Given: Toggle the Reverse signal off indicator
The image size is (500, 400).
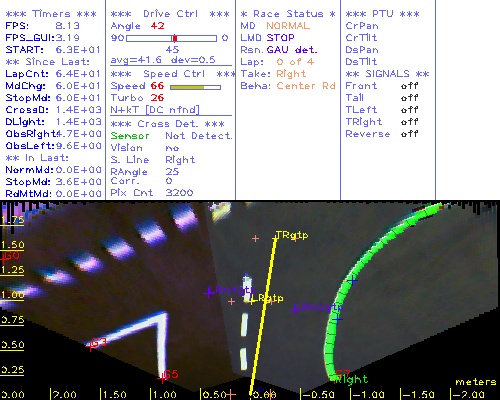Looking at the screenshot, I should pos(410,134).
